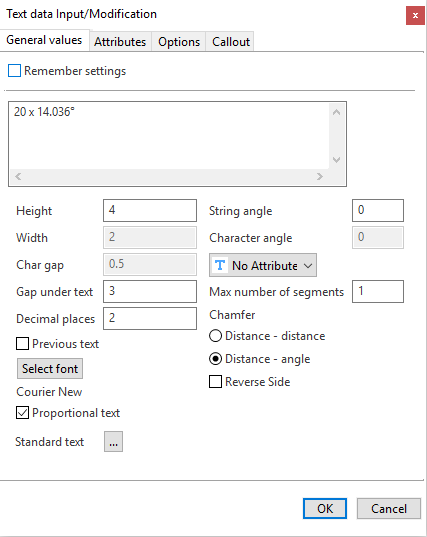Uncheck Proportional text checkbox
The height and width of the screenshot is (537, 427).
coord(22,413)
